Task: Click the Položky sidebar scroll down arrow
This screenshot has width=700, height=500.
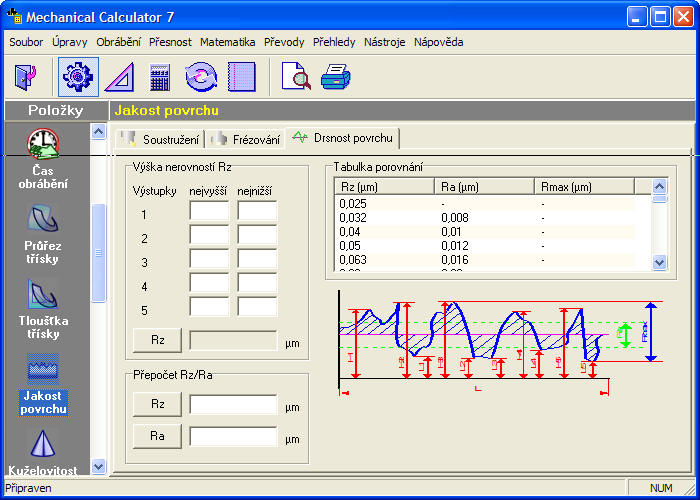Action: coord(98,467)
